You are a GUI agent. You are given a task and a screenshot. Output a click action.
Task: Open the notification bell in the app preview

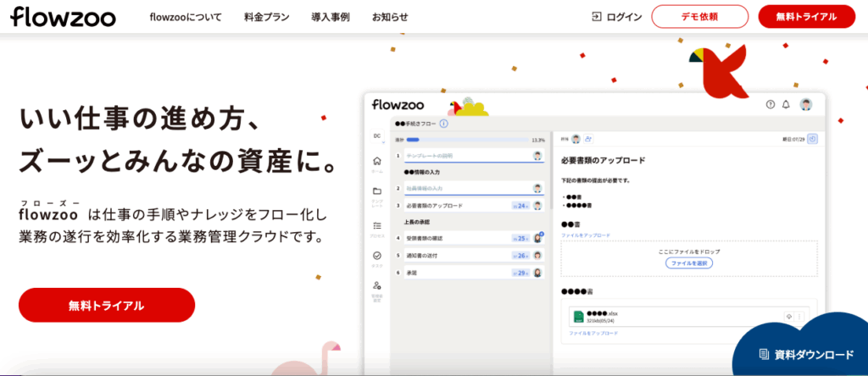[x=786, y=104]
